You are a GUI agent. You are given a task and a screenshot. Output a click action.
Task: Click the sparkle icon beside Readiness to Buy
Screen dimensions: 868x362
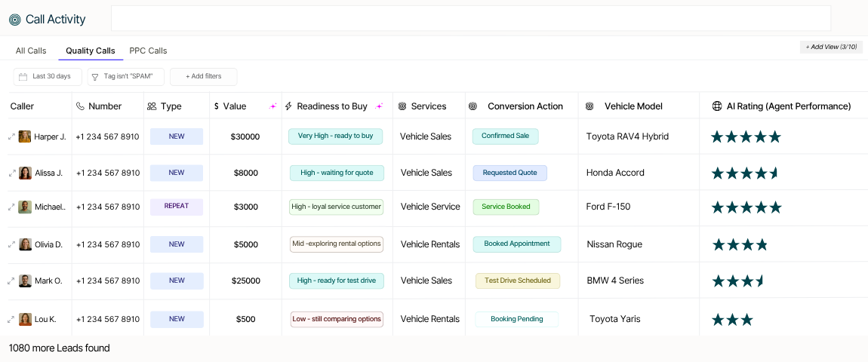coord(379,106)
